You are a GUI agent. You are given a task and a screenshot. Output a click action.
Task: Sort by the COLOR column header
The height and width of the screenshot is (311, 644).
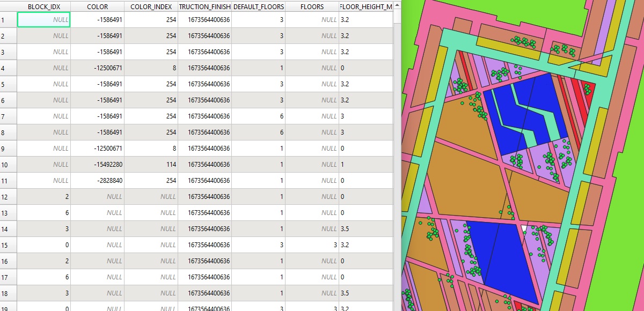(97, 6)
